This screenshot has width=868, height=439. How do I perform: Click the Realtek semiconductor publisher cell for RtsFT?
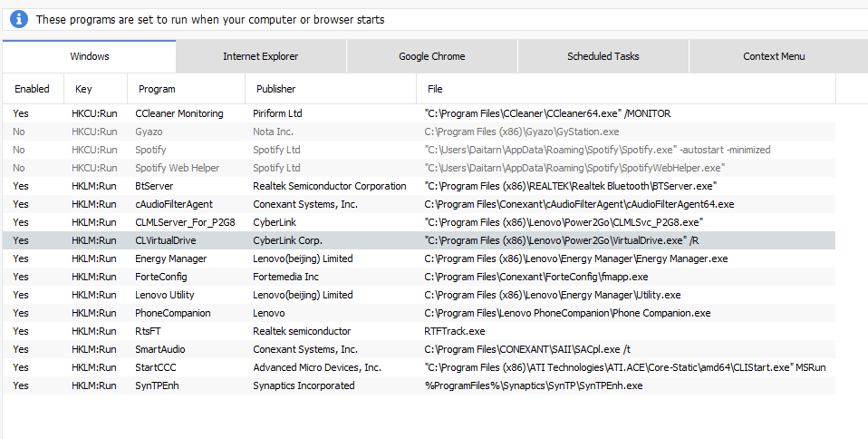[x=302, y=331]
